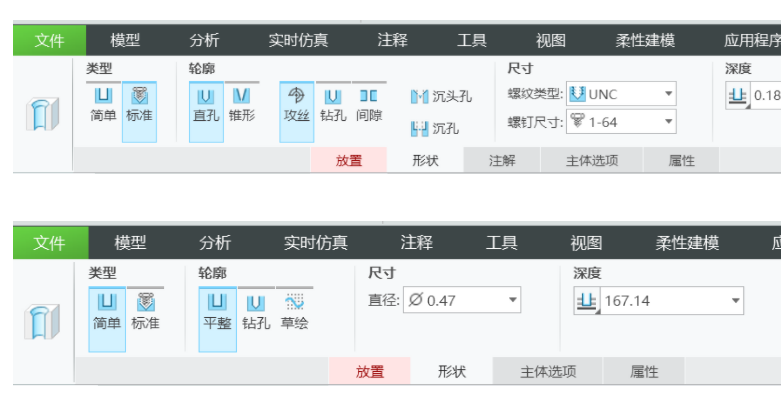781x401 pixels.
Task: Select the 直孔 straight hole profile
Action: coord(205,104)
